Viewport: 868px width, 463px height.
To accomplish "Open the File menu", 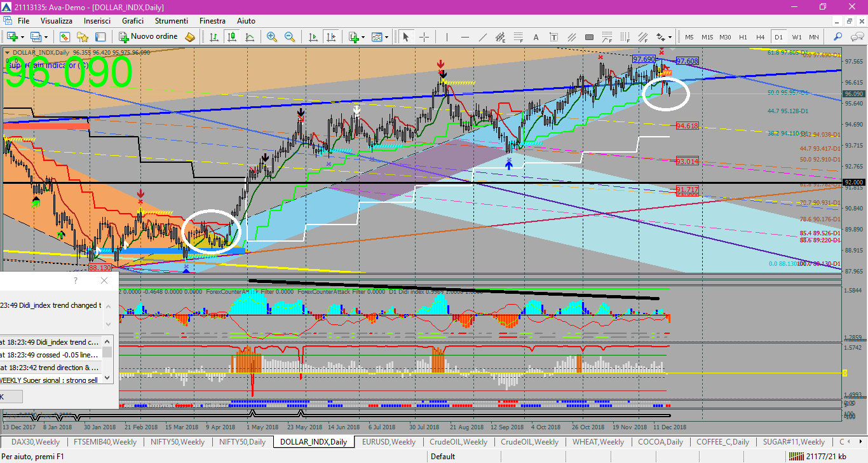I will click(24, 21).
